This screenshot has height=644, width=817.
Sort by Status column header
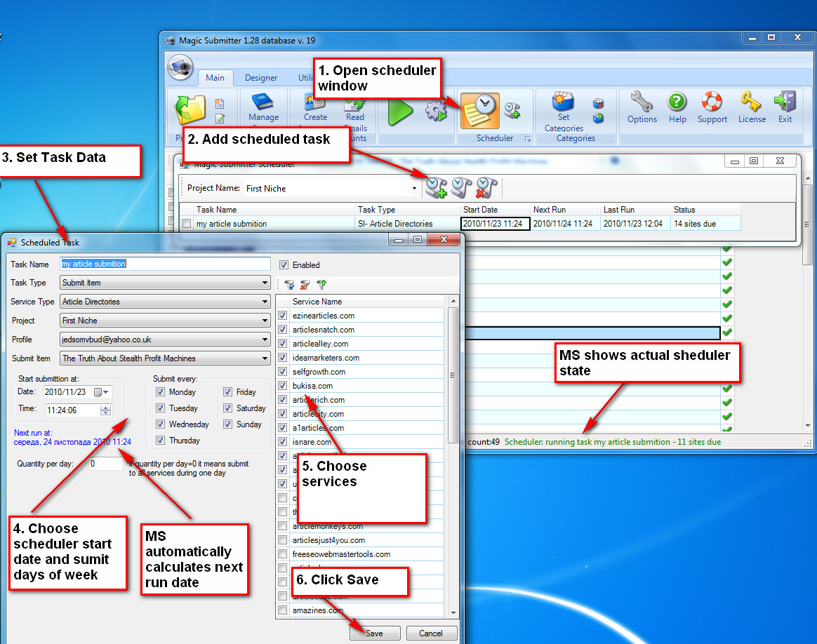tap(705, 210)
